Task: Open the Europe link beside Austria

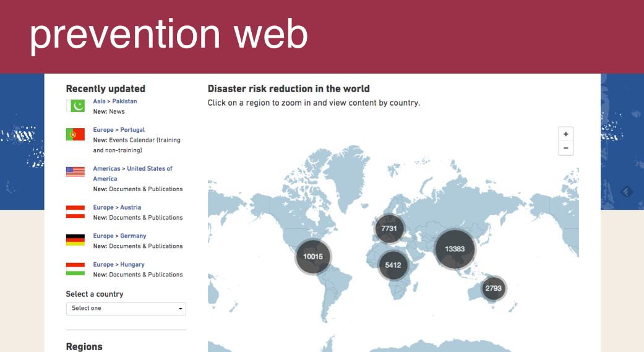Action: (x=103, y=207)
